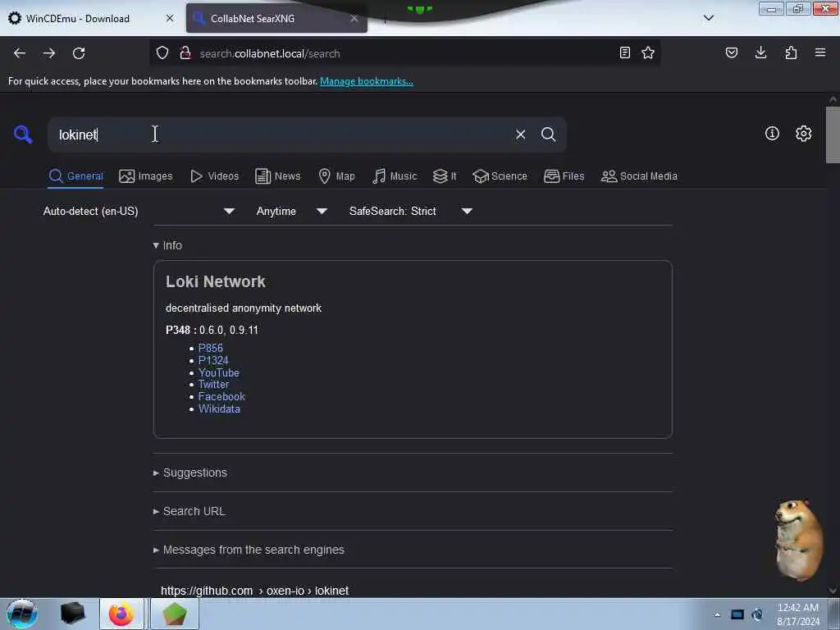
Task: Open Firefox application menu
Action: point(820,52)
